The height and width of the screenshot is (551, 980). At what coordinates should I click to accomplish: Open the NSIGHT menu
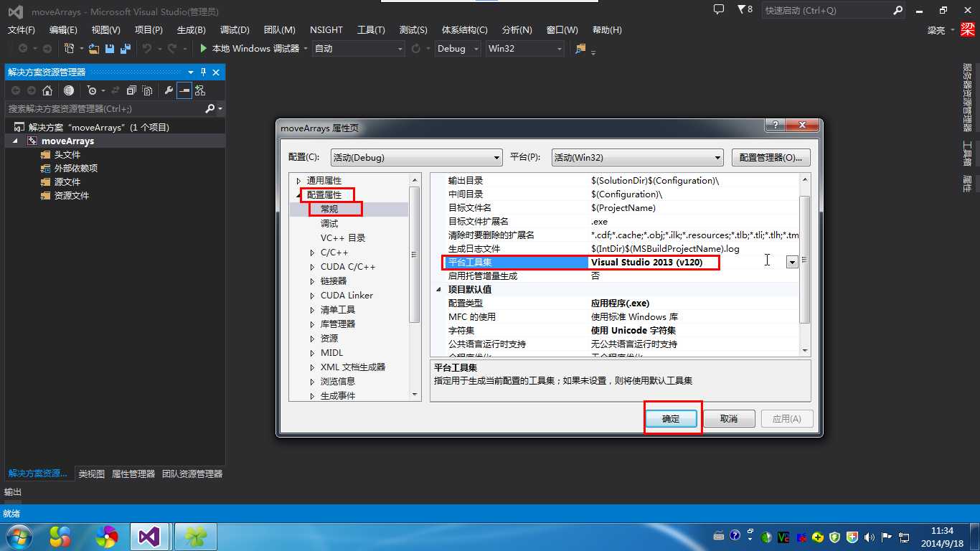coord(326,29)
